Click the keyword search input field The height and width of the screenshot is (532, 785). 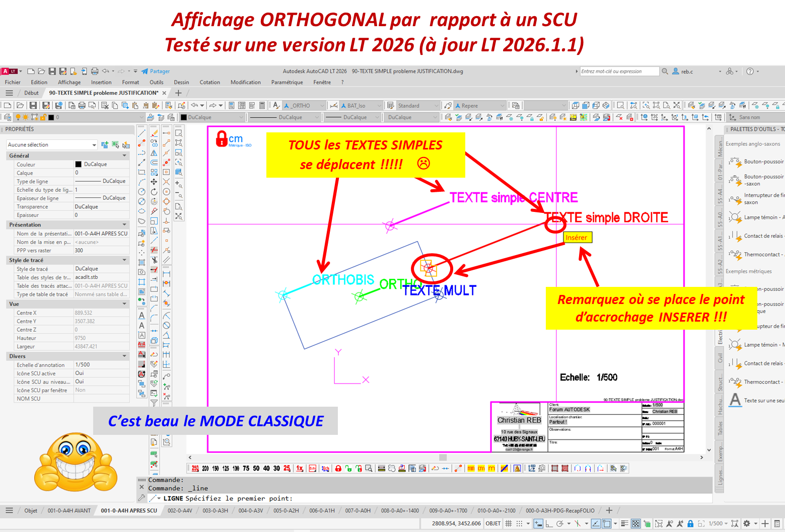(619, 71)
